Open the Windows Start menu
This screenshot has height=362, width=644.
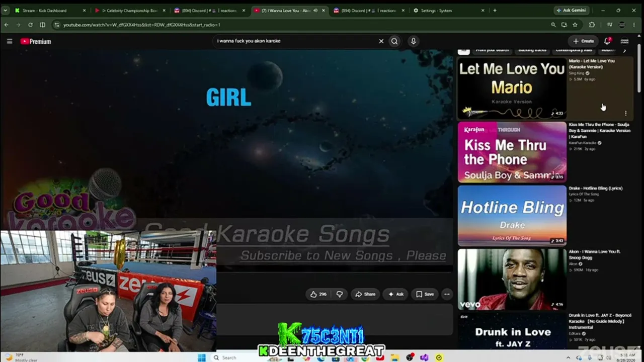tap(202, 357)
